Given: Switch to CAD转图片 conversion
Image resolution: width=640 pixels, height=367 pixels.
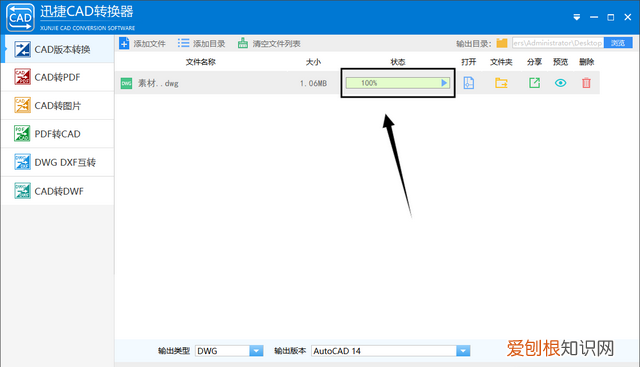Looking at the screenshot, I should tap(58, 106).
